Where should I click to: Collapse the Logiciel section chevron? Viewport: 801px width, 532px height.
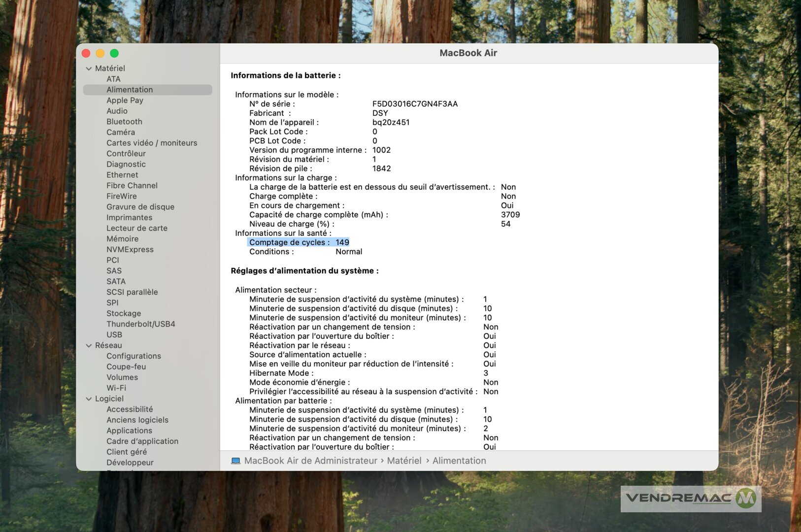point(89,399)
